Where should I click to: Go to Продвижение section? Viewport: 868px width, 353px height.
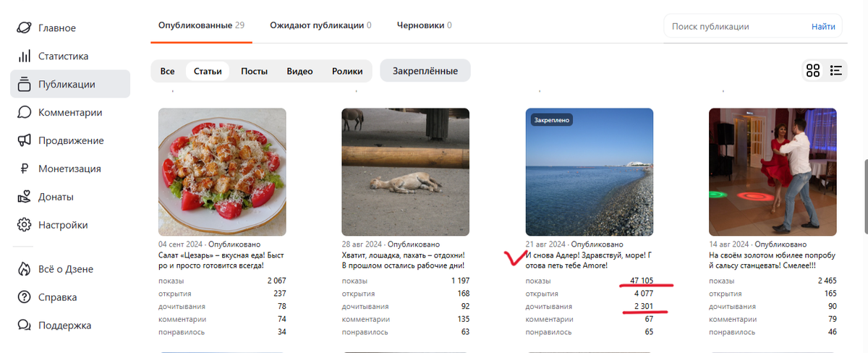click(x=70, y=140)
